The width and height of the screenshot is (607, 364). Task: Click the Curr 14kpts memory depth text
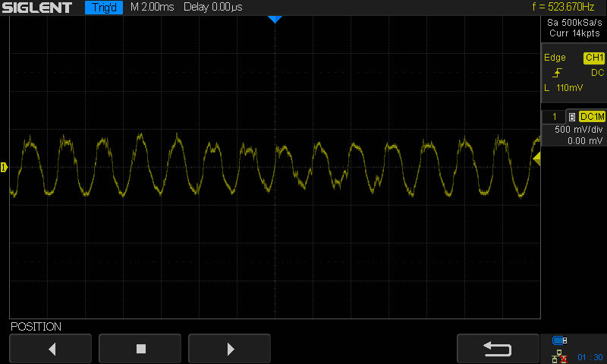click(574, 33)
